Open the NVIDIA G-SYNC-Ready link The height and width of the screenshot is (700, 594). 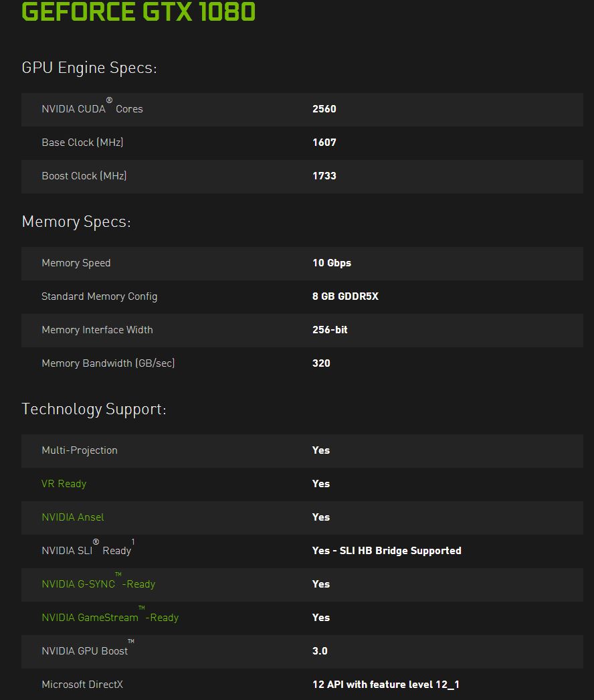pos(98,582)
